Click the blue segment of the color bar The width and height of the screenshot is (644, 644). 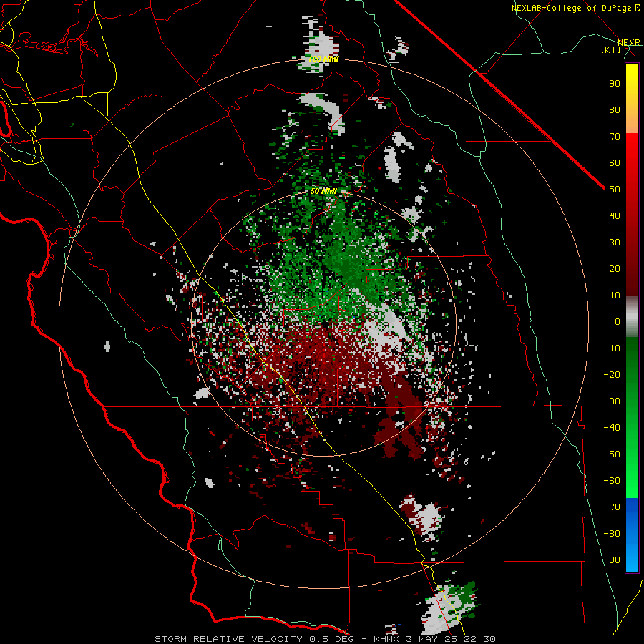(632, 535)
